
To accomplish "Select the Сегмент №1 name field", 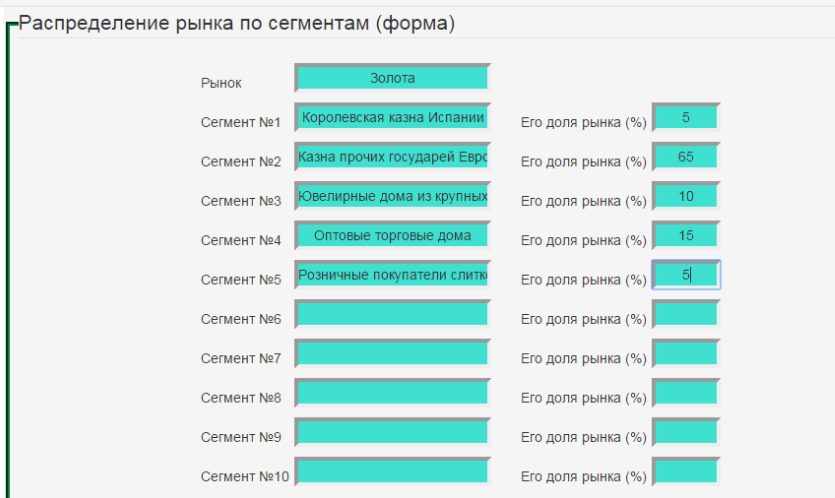I will [x=392, y=118].
